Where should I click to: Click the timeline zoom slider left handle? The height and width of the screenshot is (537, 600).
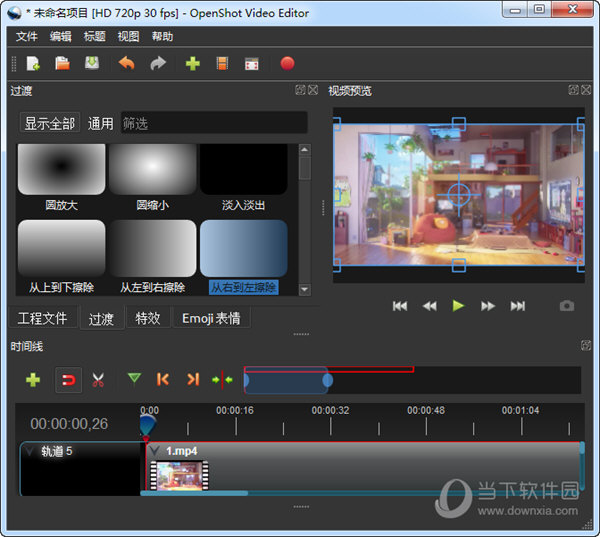[x=247, y=380]
